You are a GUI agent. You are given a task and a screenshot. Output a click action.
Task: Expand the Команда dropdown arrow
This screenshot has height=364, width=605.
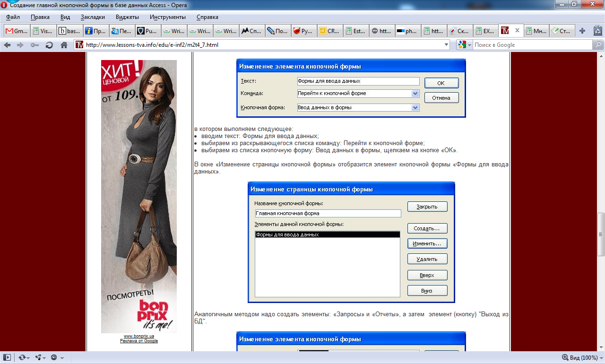coord(415,94)
